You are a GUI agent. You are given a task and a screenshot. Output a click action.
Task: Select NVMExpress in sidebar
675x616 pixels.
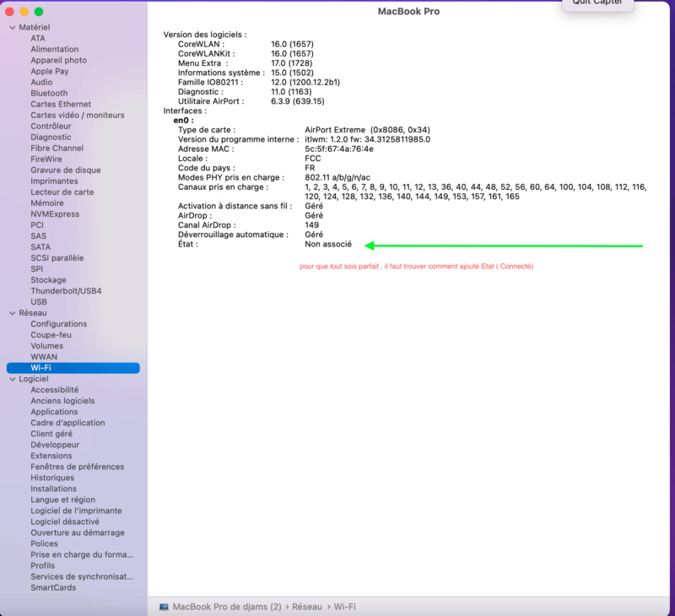click(55, 214)
